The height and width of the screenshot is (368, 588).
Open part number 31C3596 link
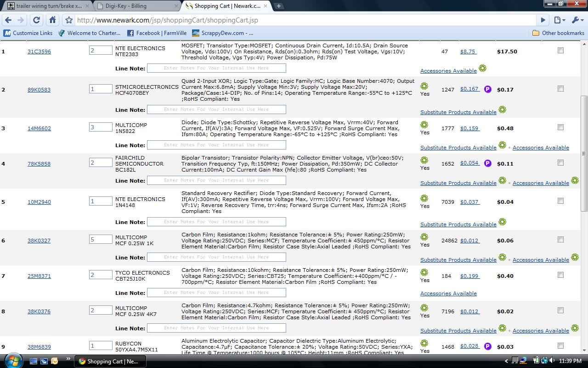pyautogui.click(x=39, y=52)
